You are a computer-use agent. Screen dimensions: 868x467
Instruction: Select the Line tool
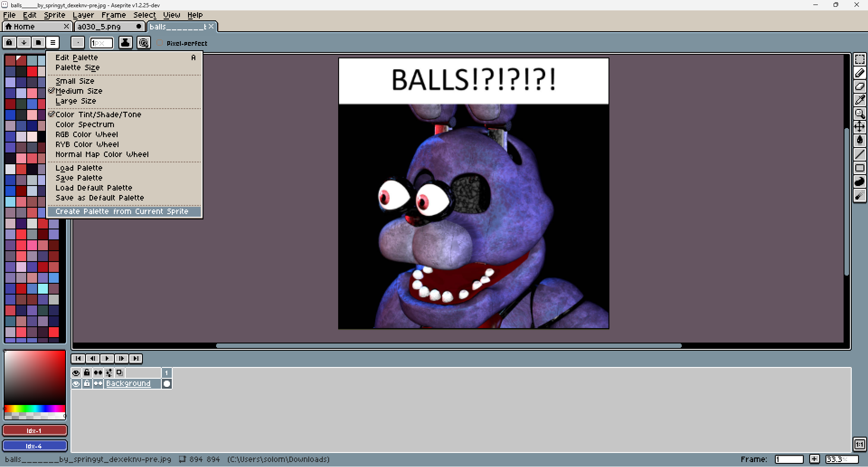pos(859,154)
